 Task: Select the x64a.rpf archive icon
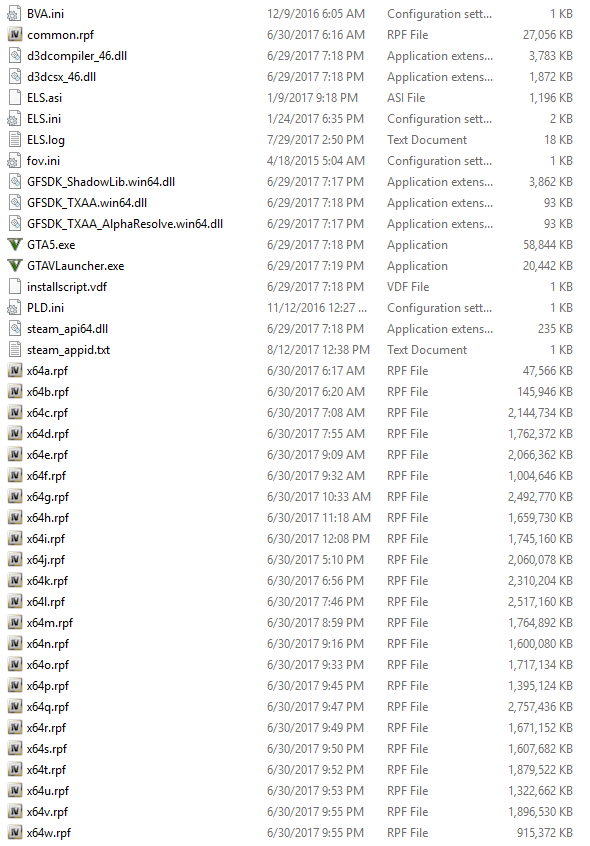[15, 371]
